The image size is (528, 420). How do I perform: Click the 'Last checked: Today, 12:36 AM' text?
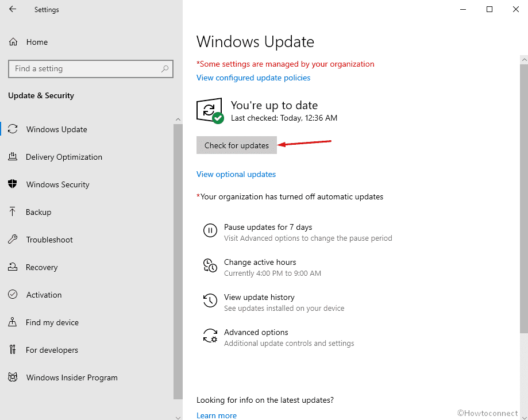pyautogui.click(x=284, y=118)
